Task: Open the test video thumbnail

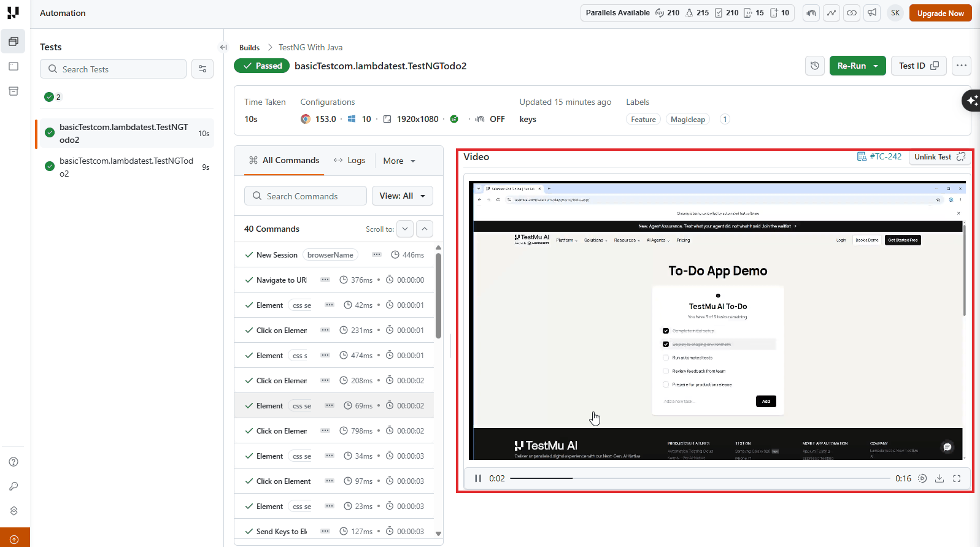Action: point(717,320)
